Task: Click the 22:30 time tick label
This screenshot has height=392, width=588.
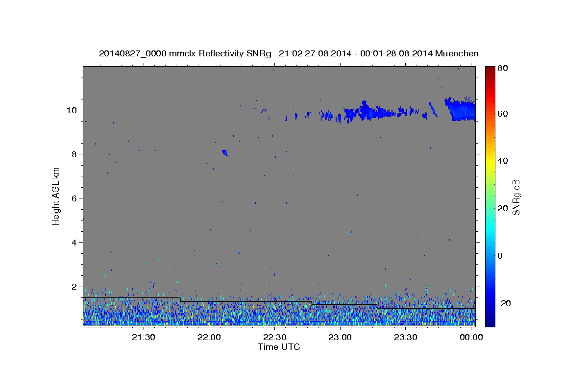Action: [x=275, y=338]
